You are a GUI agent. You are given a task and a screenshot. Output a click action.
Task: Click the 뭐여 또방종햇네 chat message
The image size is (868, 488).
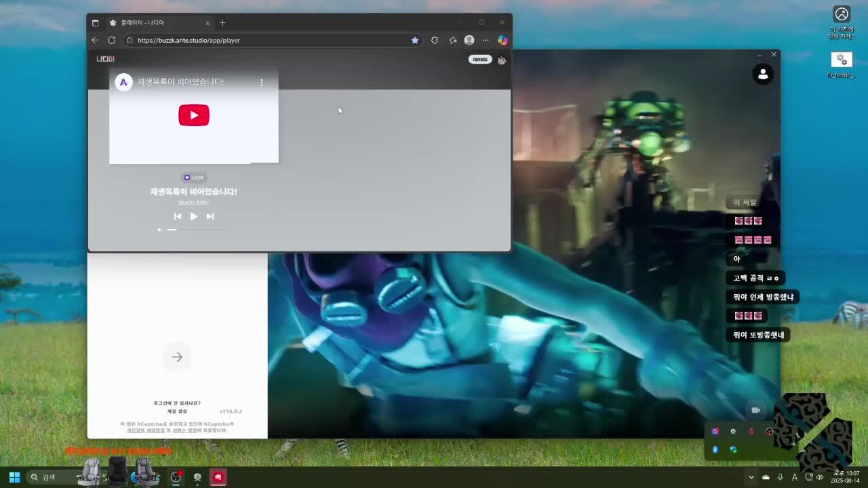pyautogui.click(x=759, y=335)
